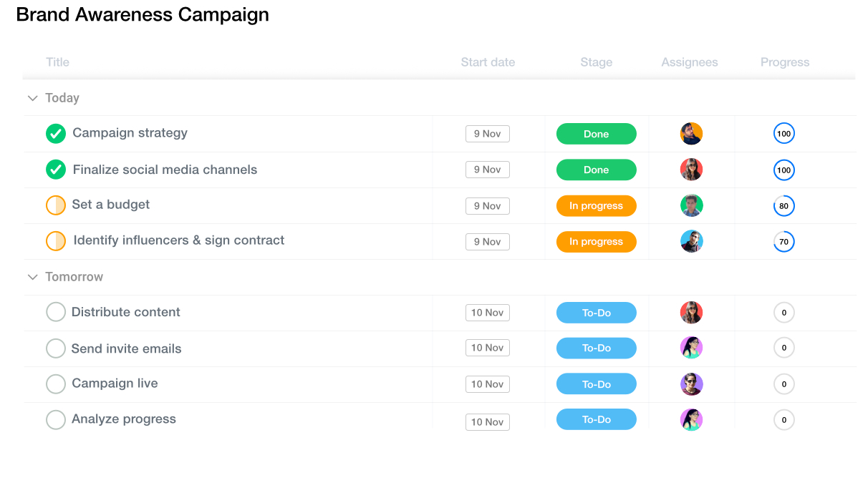Open assignee avatar on Campaign live row

click(x=691, y=384)
